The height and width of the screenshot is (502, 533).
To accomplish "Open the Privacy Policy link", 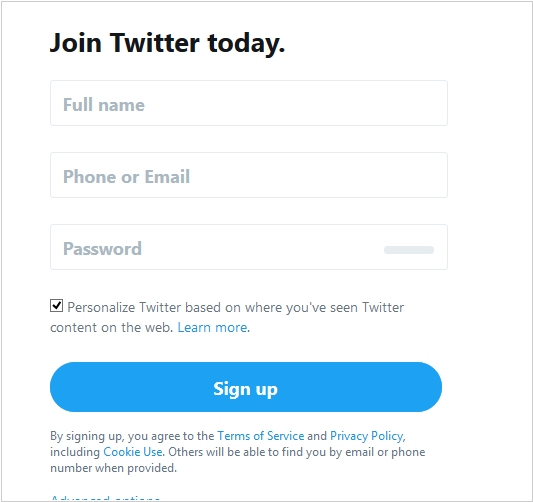I will (367, 436).
